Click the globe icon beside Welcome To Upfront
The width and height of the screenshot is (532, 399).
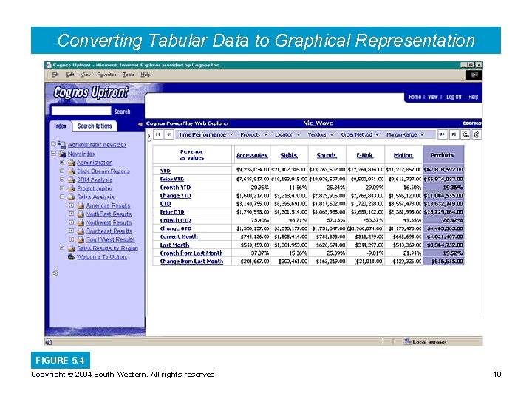pos(71,257)
